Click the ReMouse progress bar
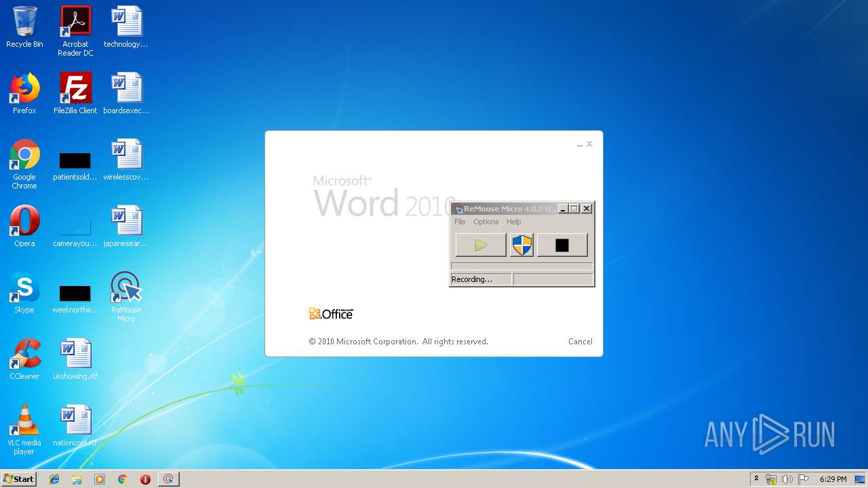 [x=522, y=266]
